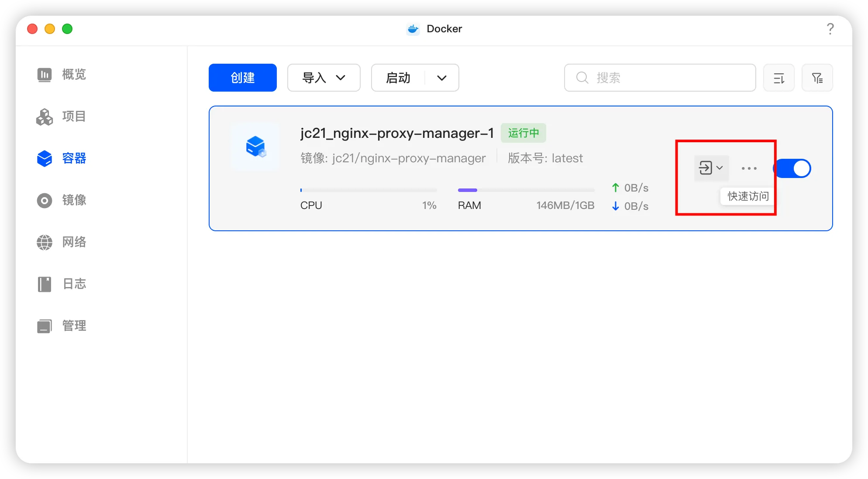Screen dimensions: 868x479
Task: Click the 网络 globe icon
Action: point(45,242)
